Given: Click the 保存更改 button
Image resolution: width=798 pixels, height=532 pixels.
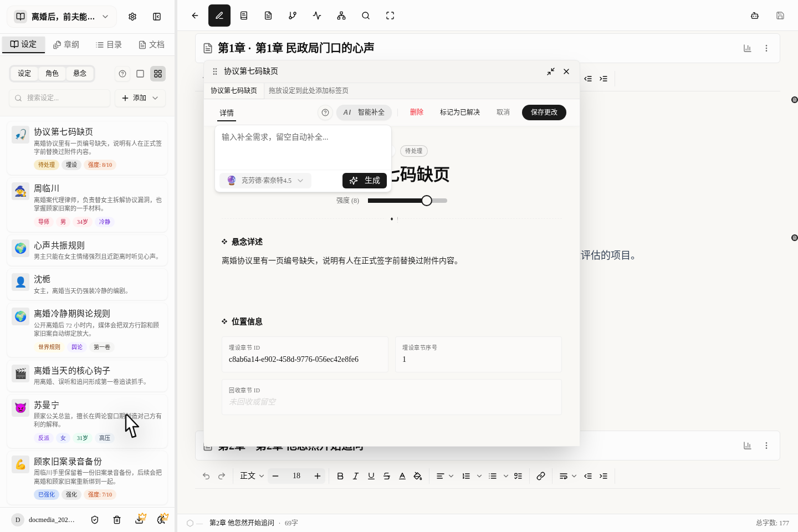Looking at the screenshot, I should [544, 112].
